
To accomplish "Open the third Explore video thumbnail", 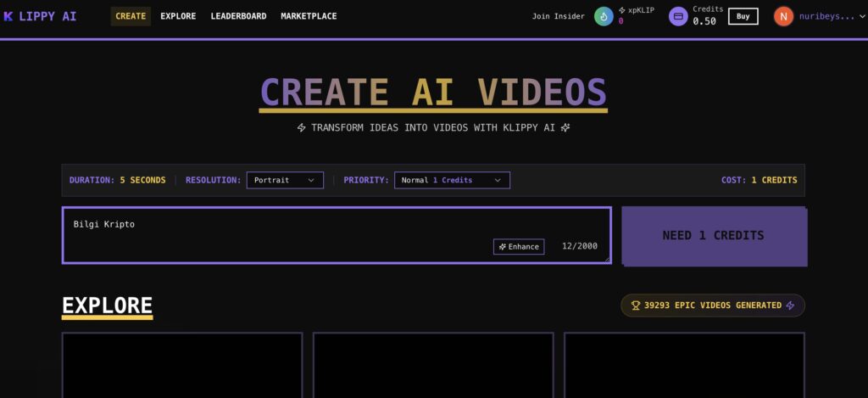I will 684,365.
